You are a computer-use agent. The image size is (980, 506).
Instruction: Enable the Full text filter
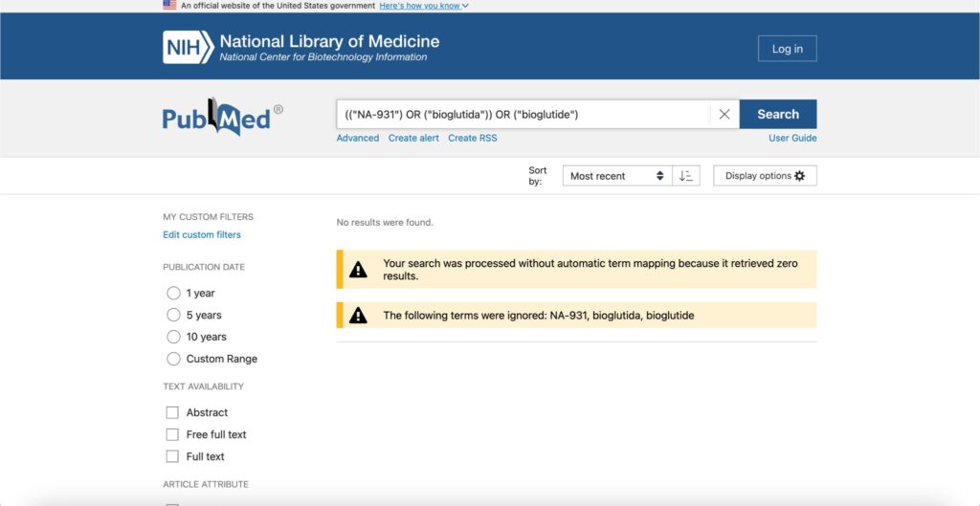coord(172,456)
